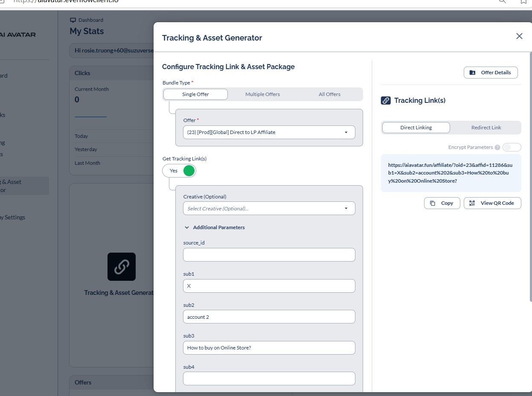Click the Offers section heading
This screenshot has height=396, width=532.
tap(83, 382)
